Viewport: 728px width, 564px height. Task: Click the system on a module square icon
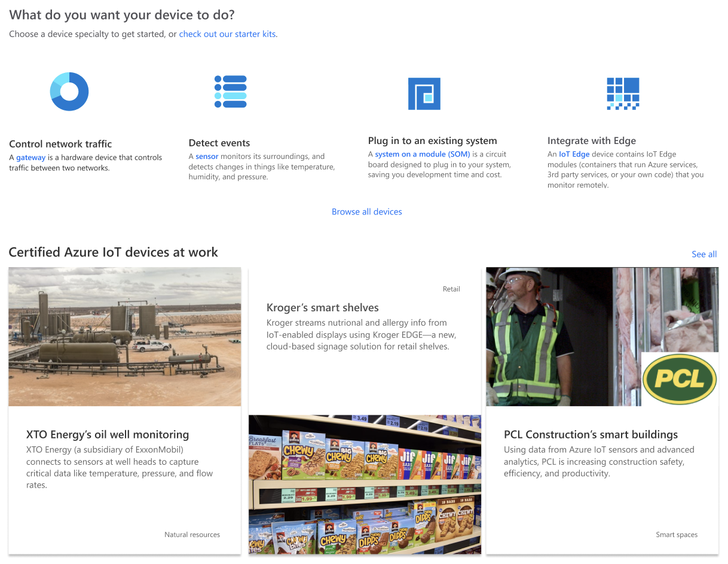point(424,94)
